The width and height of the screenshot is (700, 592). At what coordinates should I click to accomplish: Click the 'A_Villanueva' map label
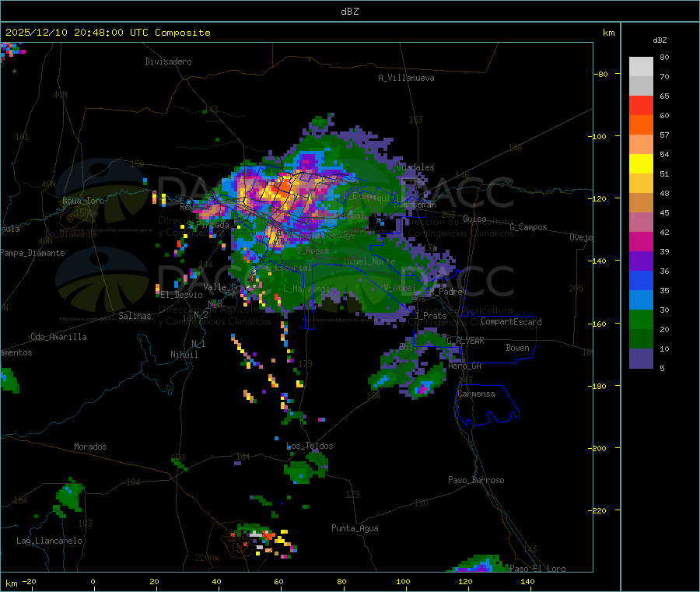coord(406,78)
